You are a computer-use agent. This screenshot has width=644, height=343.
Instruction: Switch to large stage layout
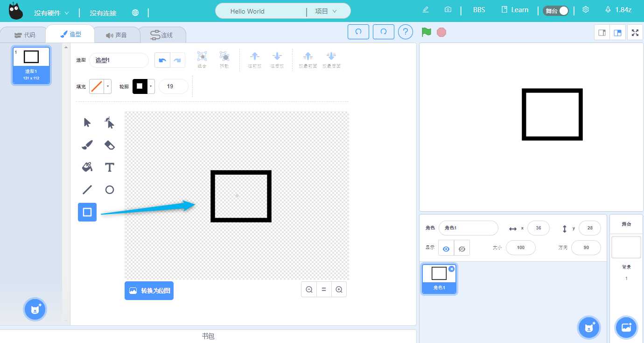coord(617,33)
